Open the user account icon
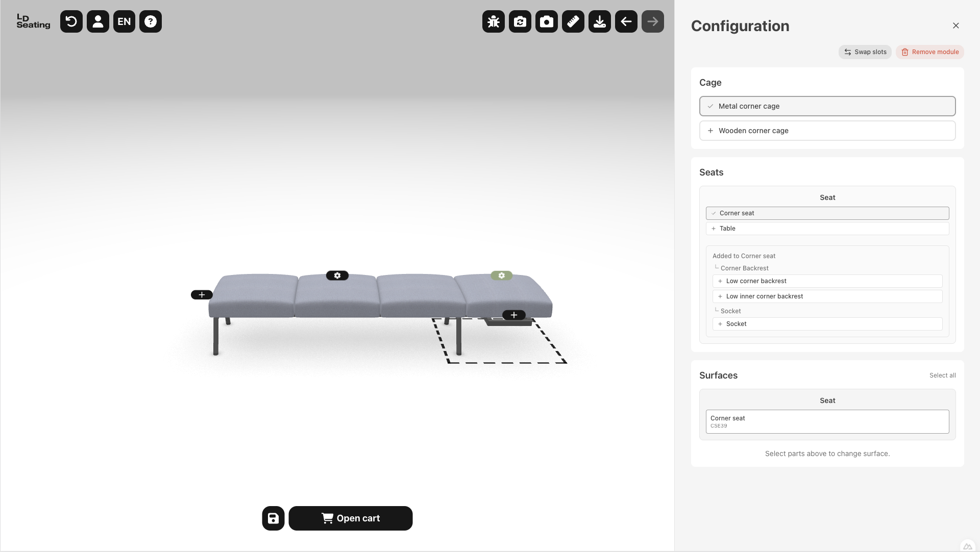 pos(98,21)
